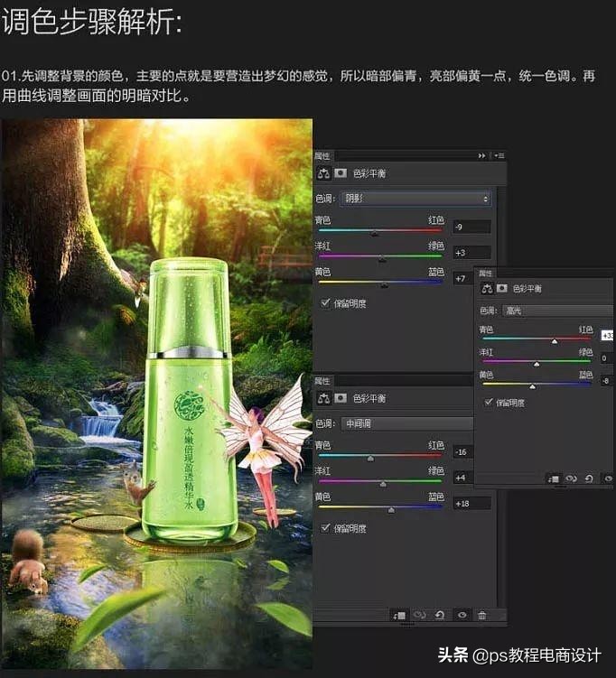Click layer mask icon in 阴影 panel

click(x=341, y=173)
